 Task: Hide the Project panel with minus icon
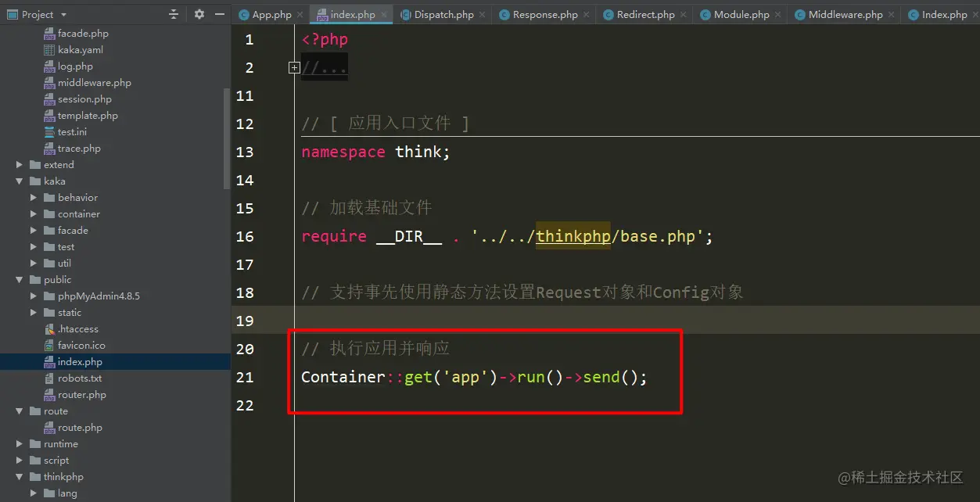(219, 14)
